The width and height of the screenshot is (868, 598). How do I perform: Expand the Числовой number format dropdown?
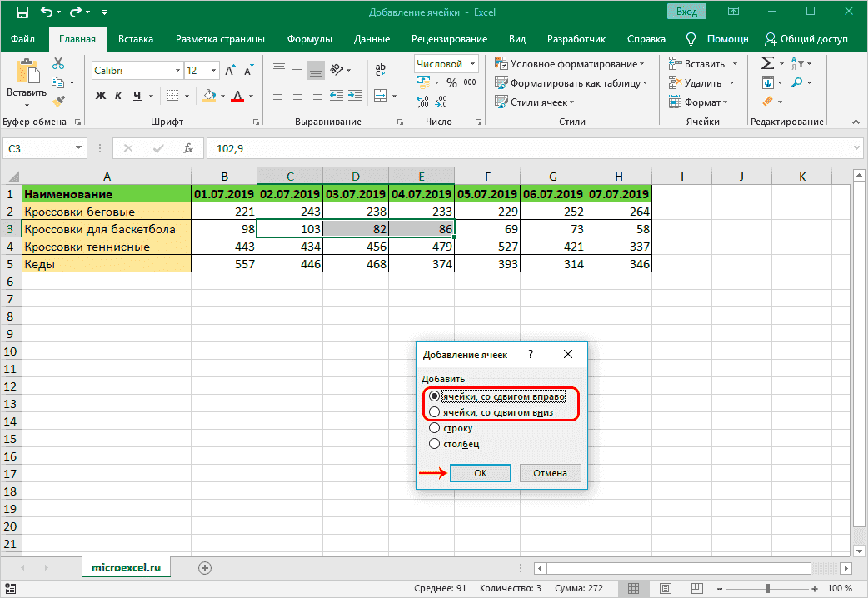[472, 64]
